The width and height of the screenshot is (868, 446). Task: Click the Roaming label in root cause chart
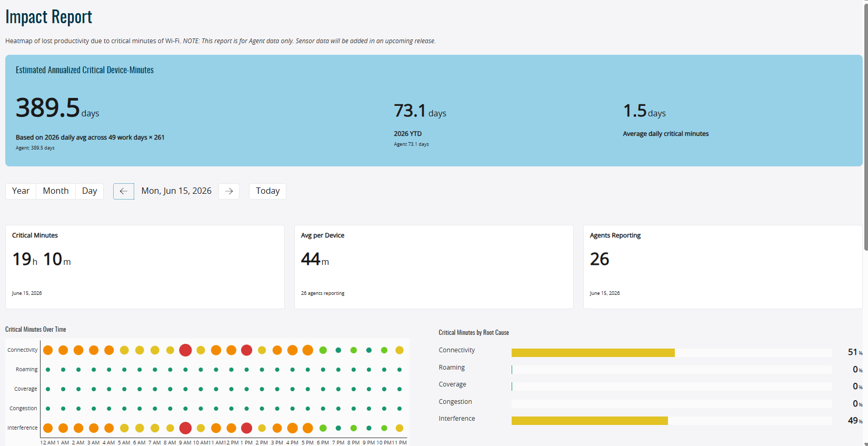tap(452, 368)
